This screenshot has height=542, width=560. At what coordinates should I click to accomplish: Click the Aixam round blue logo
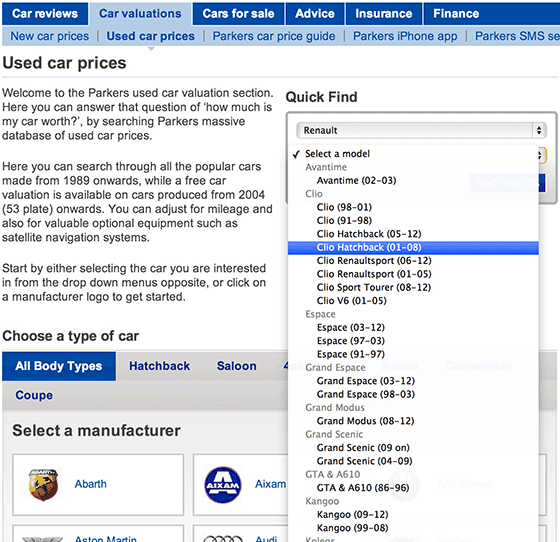tap(223, 485)
